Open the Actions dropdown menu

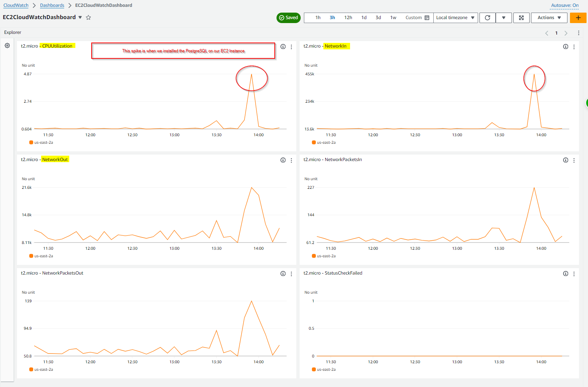549,18
